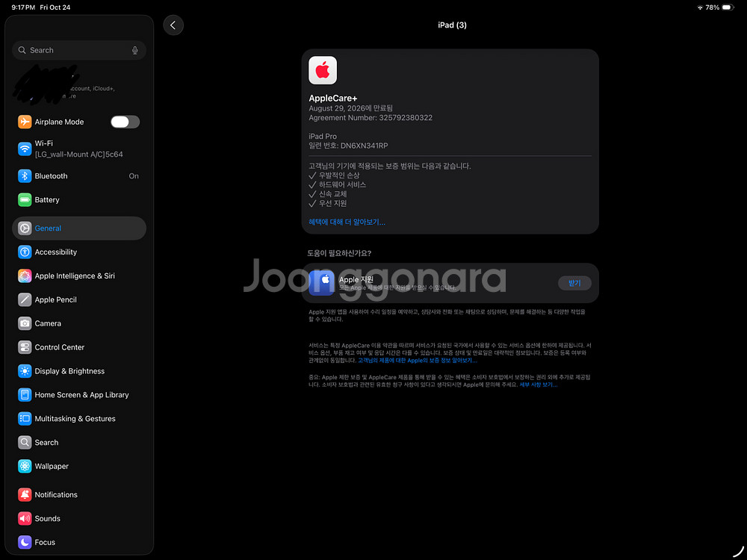Viewport: 747px width, 560px height.
Task: Open the 세부 사항 보기 link
Action: tap(538, 385)
